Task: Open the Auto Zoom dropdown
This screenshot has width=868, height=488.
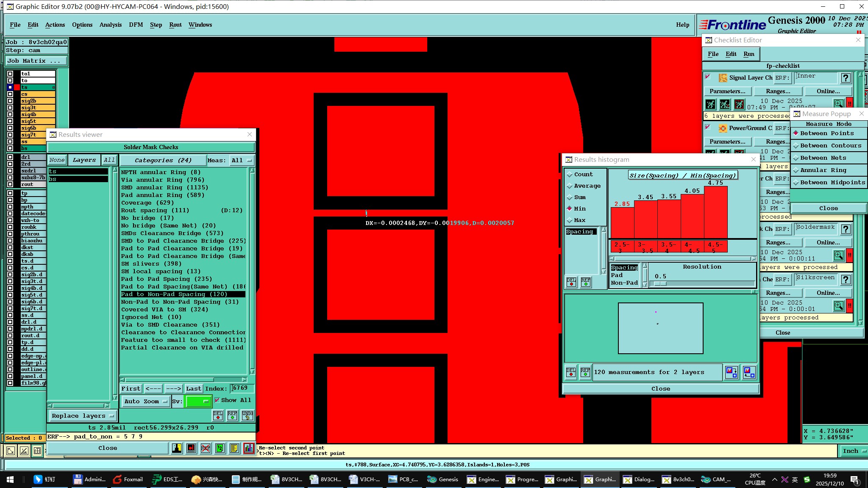Action: pyautogui.click(x=146, y=401)
